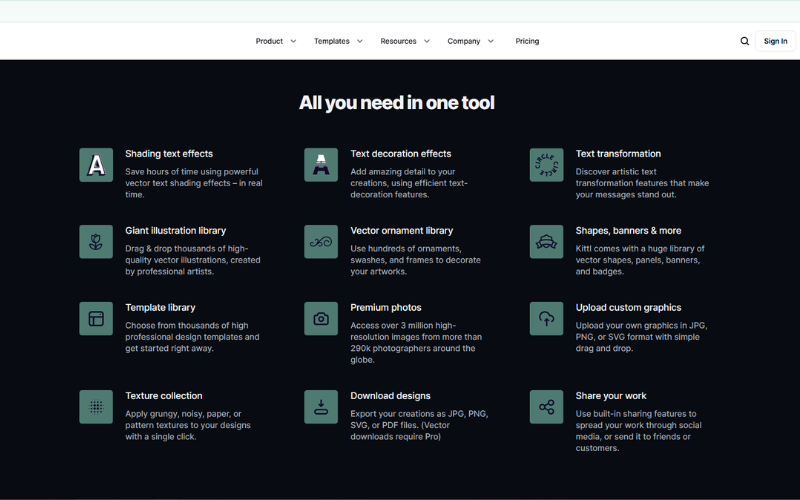This screenshot has width=800, height=500.
Task: Click the Text decoration effects icon
Action: [x=321, y=165]
